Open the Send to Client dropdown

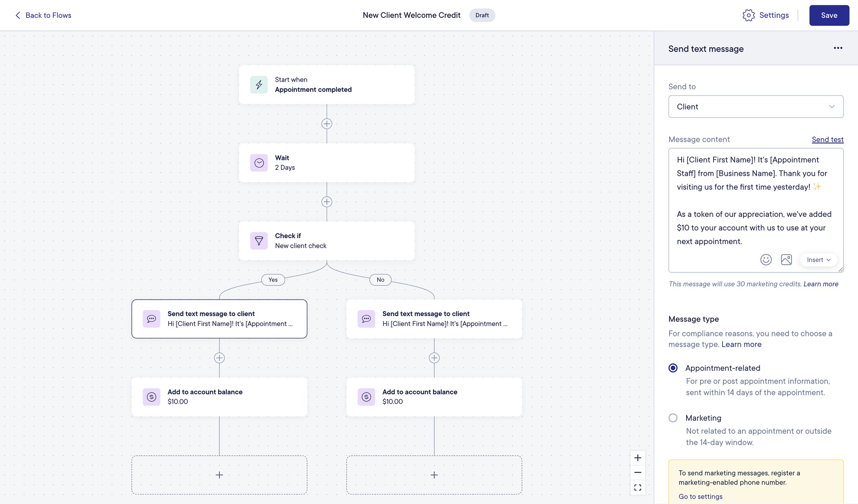[x=756, y=107]
